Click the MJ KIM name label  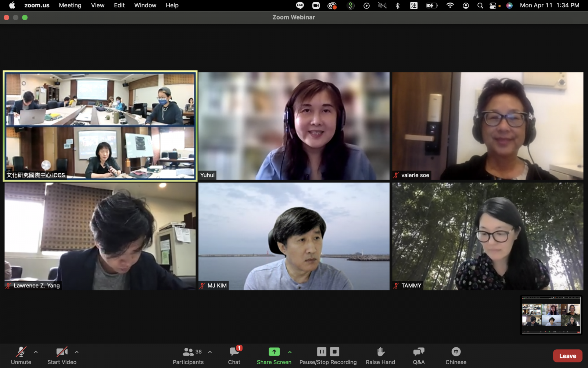214,286
